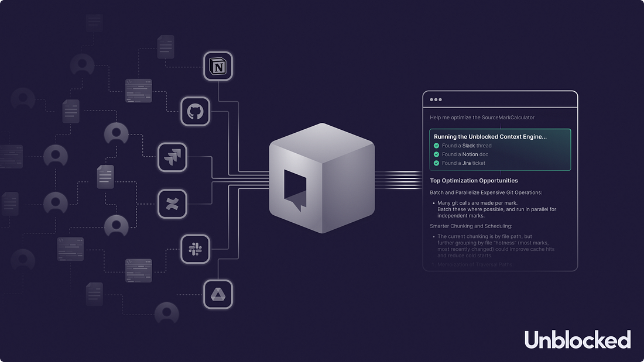
Task: Click 'Batch and Parallelize Expensive Git Operations:' text
Action: tap(486, 192)
